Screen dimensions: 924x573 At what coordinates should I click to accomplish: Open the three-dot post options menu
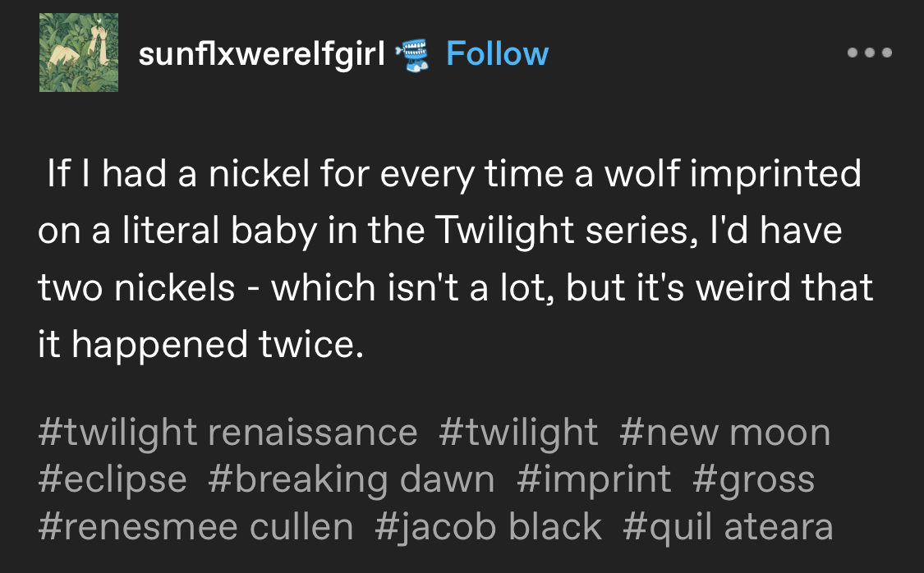[x=869, y=53]
